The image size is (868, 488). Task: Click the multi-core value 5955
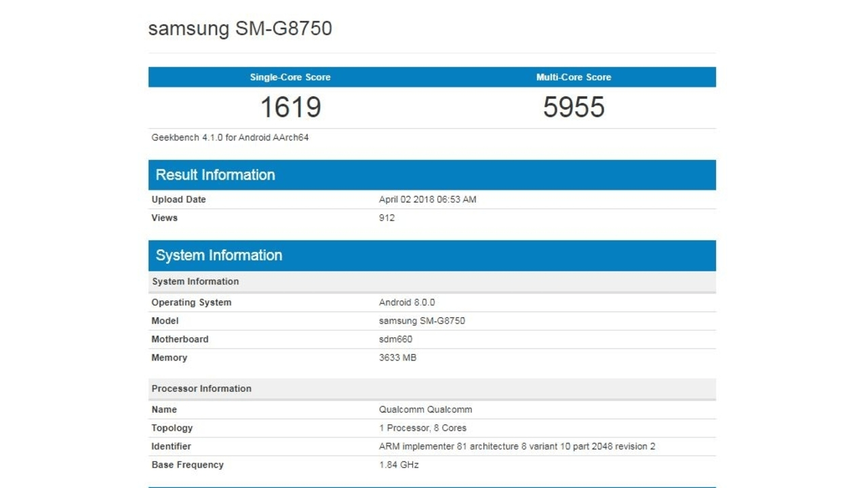[574, 107]
